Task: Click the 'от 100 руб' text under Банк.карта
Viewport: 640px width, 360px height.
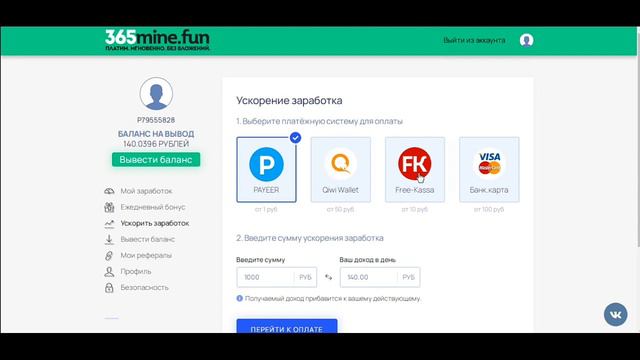Action: (489, 209)
